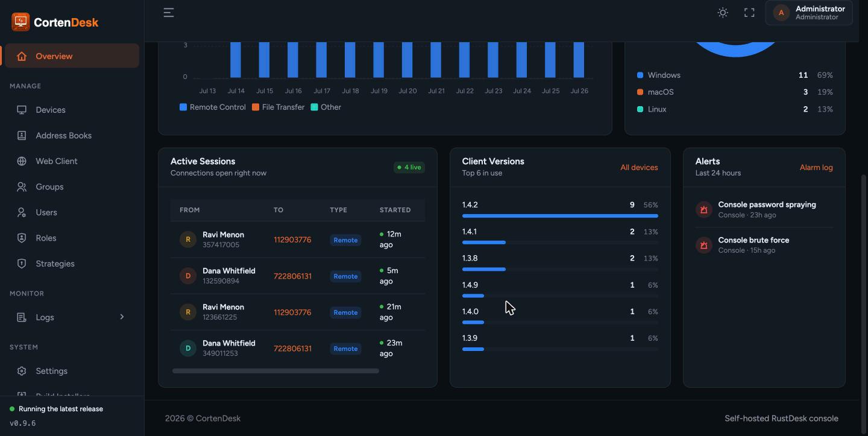Click the v0.9.6 version text
This screenshot has height=436, width=868.
(23, 423)
